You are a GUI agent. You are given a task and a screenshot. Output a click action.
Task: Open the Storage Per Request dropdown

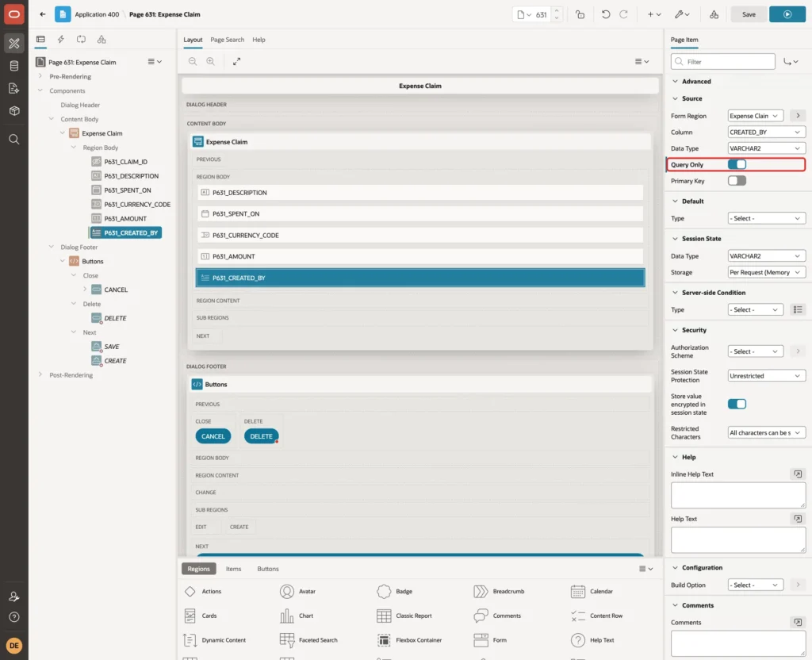coord(767,273)
